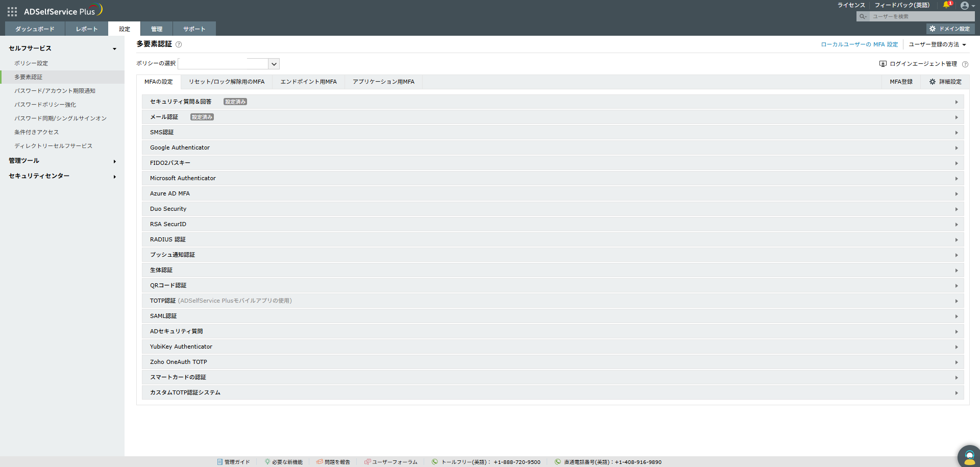Switch to the ダッシュボード tab
This screenshot has width=980, height=467.
point(35,29)
